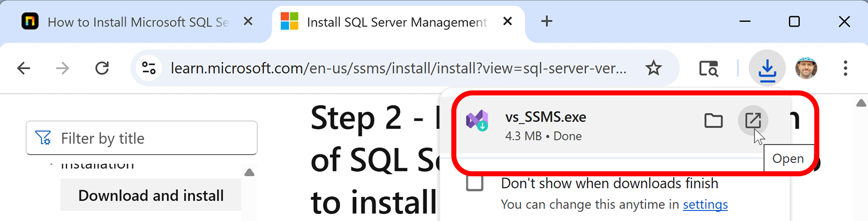
Task: Click the address bar URL
Action: (x=399, y=68)
